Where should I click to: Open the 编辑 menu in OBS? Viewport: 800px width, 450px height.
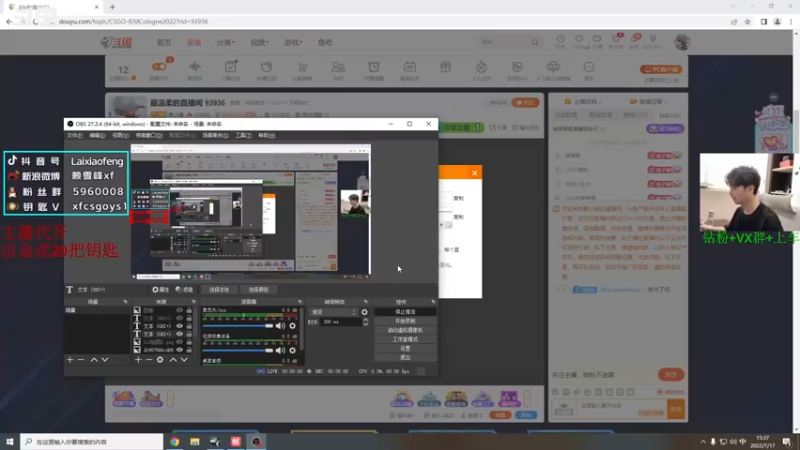(x=97, y=135)
